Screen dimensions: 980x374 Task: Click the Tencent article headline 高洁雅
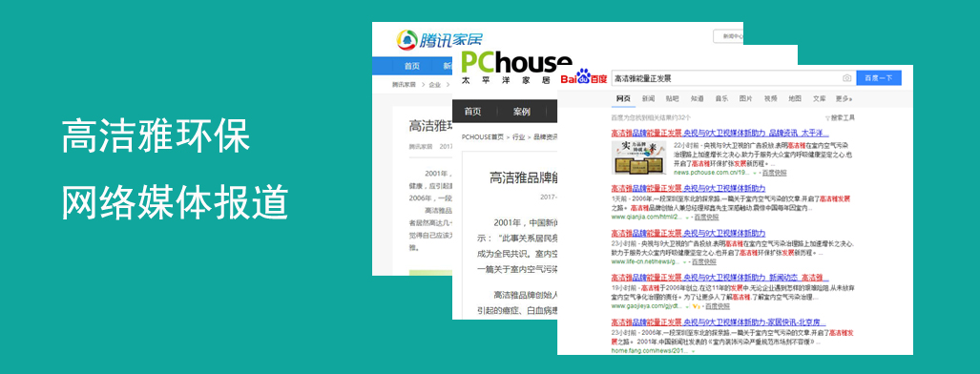[430, 126]
